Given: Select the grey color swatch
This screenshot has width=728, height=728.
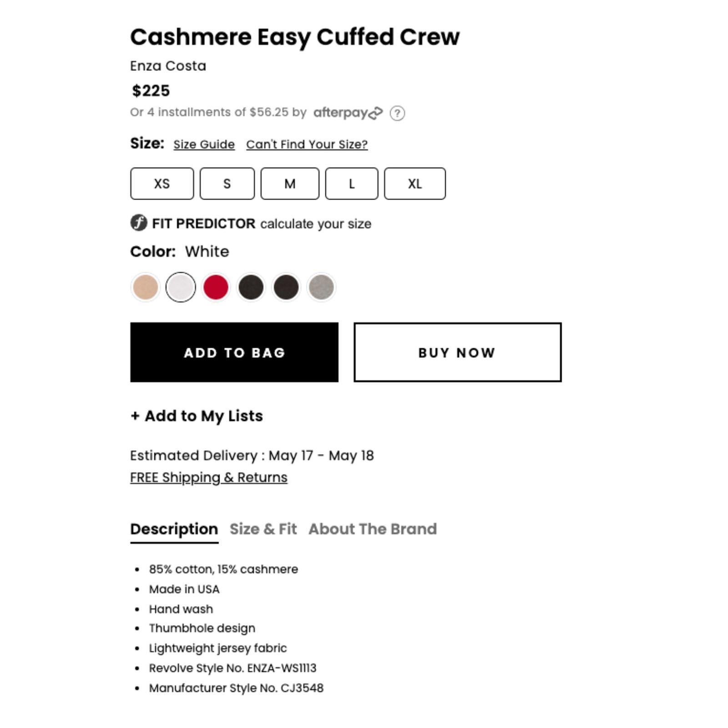Looking at the screenshot, I should point(321,287).
